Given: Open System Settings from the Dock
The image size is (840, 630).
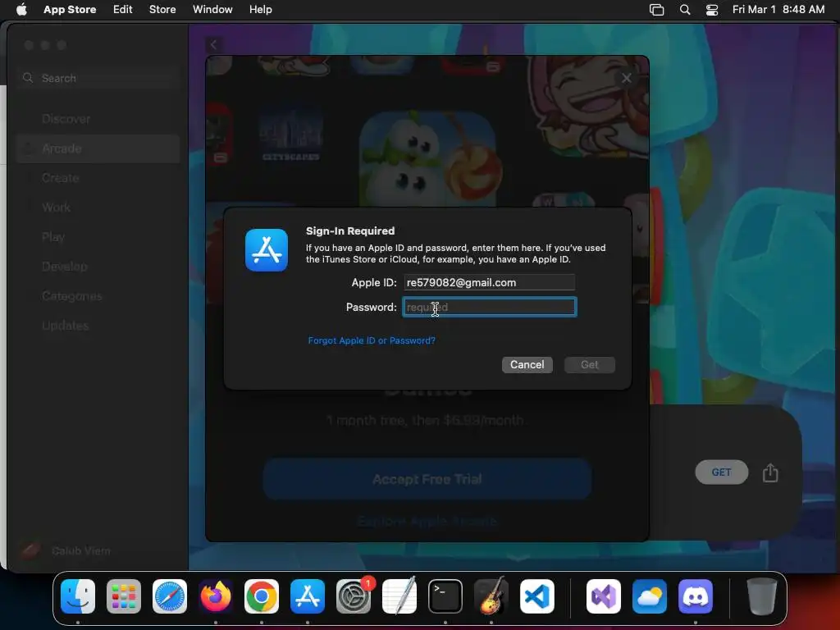Looking at the screenshot, I should [x=354, y=596].
